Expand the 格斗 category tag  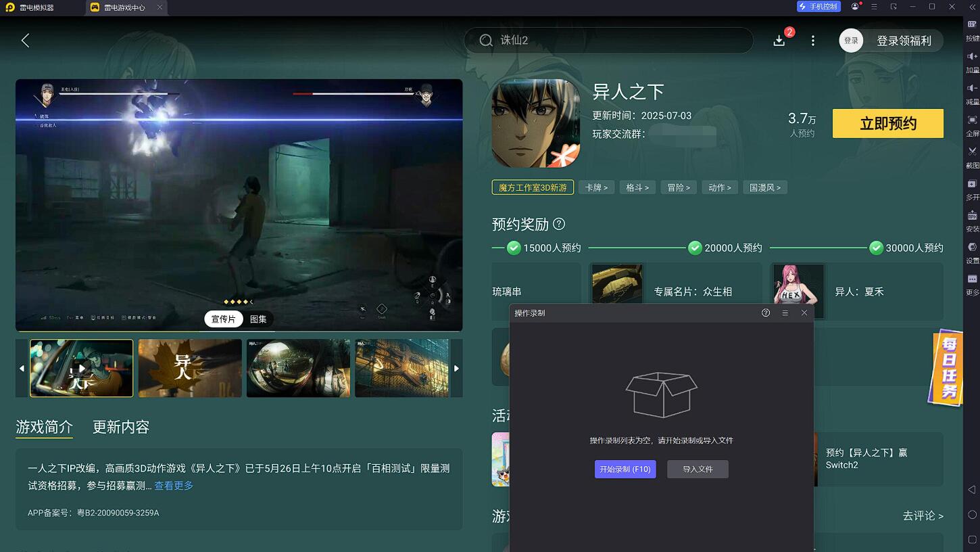(637, 187)
